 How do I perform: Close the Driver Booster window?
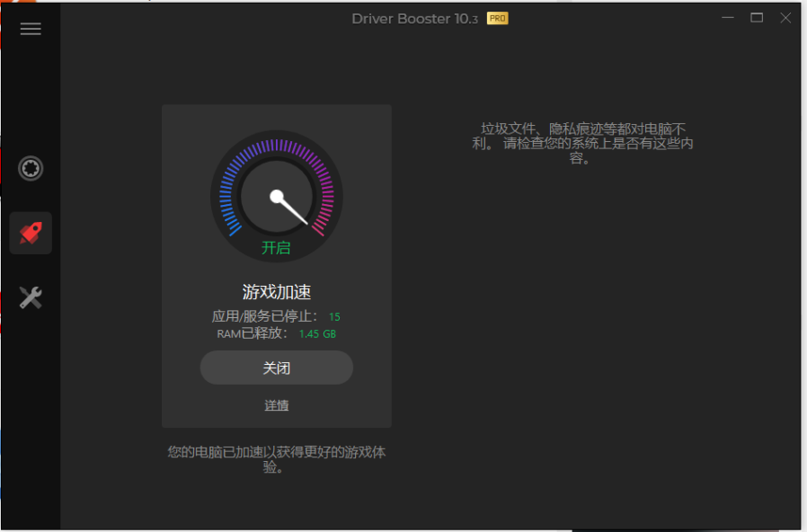point(785,18)
